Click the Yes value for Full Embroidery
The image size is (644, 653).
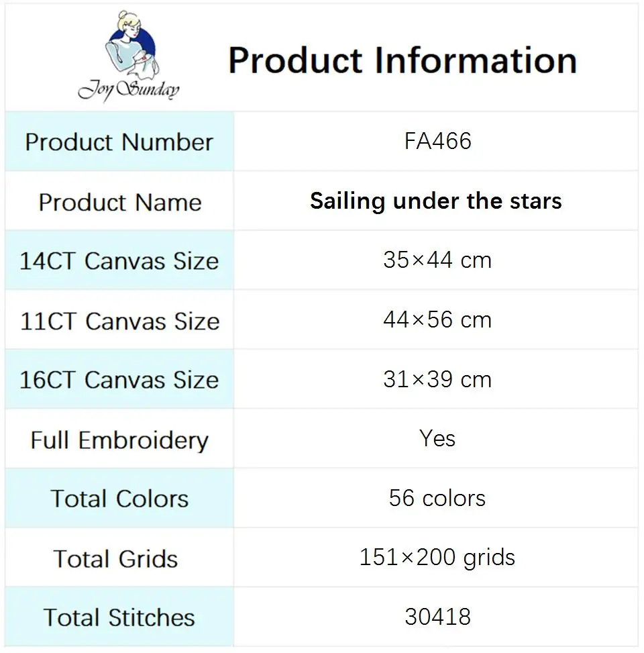(437, 438)
